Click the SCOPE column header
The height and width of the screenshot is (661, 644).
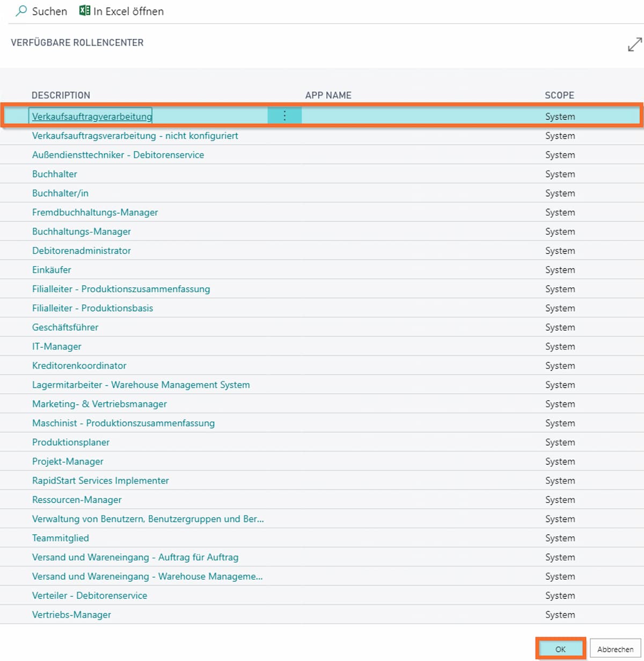tap(560, 95)
